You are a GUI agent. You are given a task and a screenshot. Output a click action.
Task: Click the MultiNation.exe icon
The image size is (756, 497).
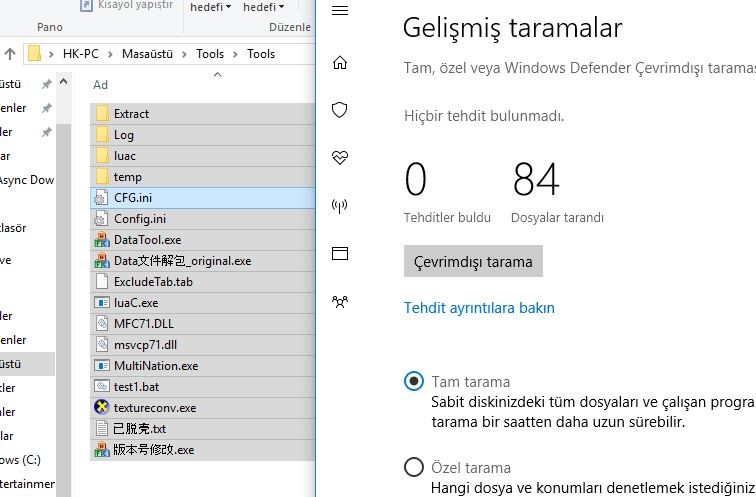pos(102,365)
